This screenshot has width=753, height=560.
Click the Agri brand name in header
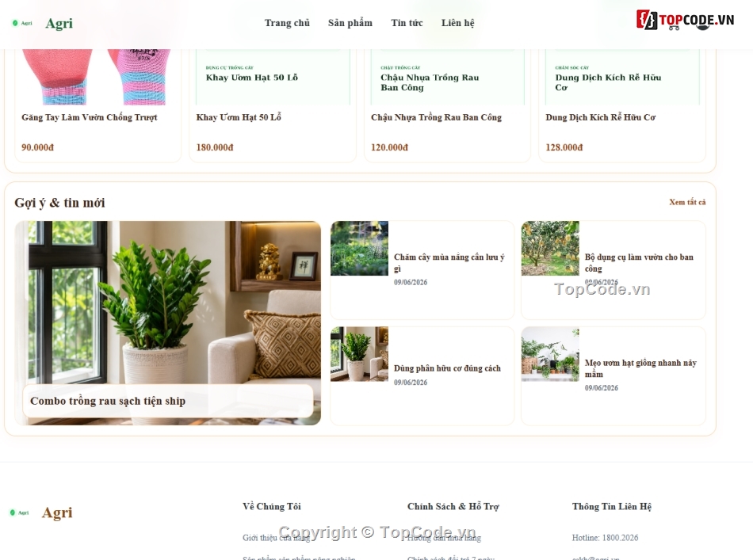pos(59,24)
